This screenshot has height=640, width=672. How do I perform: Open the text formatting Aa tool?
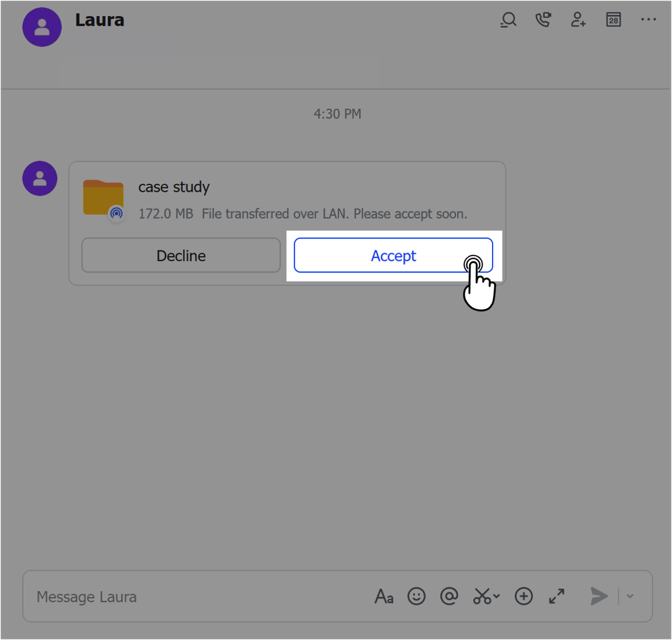[x=384, y=596]
